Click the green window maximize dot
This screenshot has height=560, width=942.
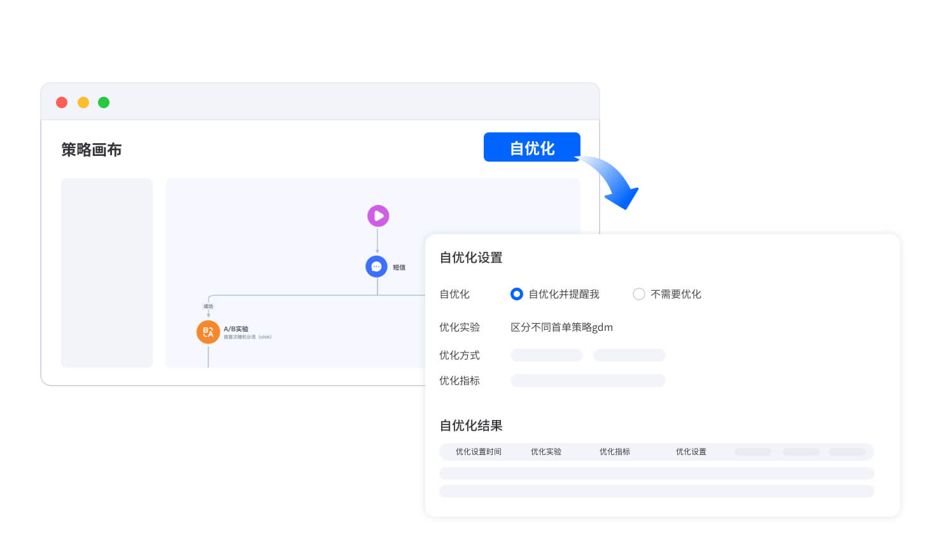tap(104, 102)
